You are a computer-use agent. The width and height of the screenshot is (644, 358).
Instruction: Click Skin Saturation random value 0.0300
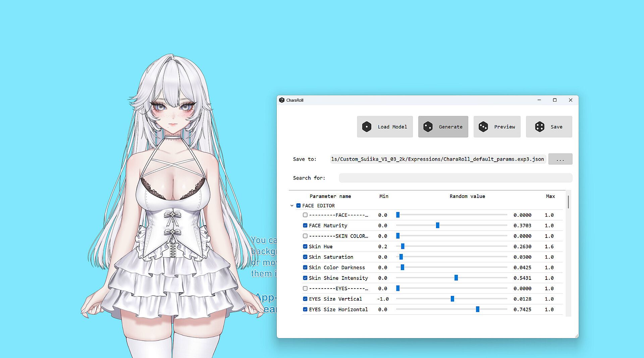click(522, 257)
